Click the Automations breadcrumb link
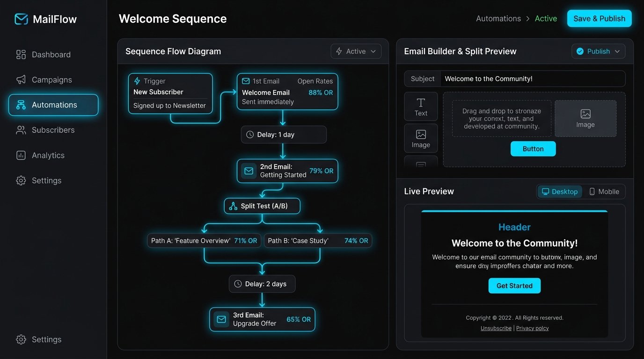 [x=498, y=19]
